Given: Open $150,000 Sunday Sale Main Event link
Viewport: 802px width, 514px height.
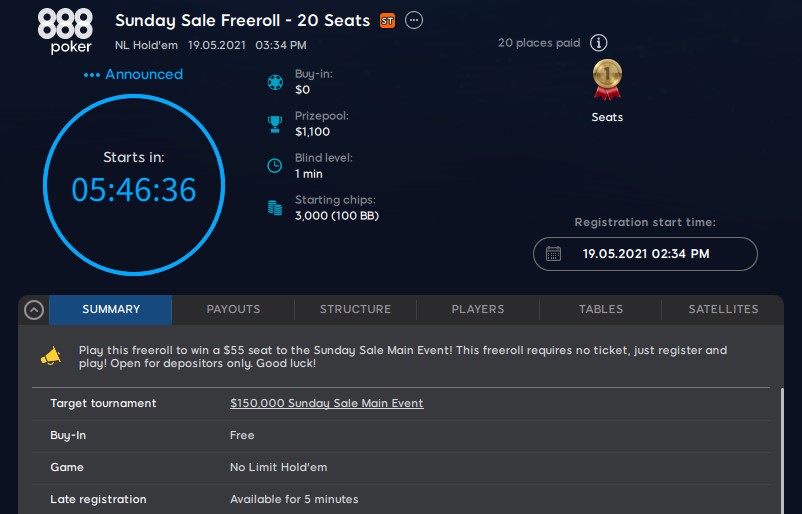Looking at the screenshot, I should (326, 404).
